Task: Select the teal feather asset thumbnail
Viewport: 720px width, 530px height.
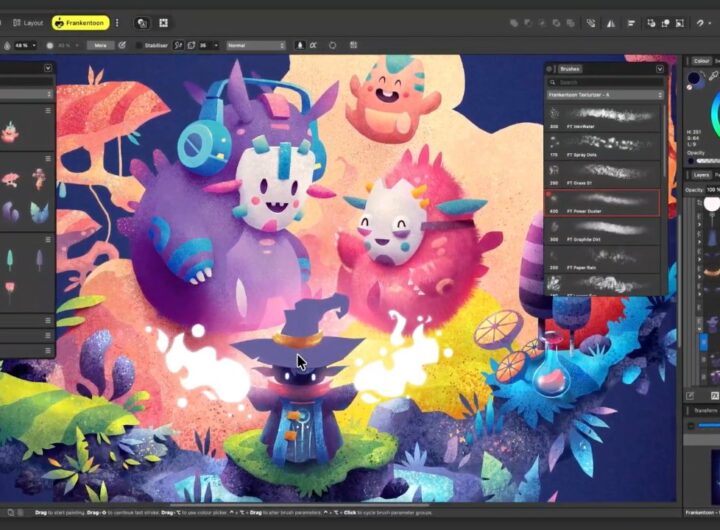Action: [x=10, y=260]
